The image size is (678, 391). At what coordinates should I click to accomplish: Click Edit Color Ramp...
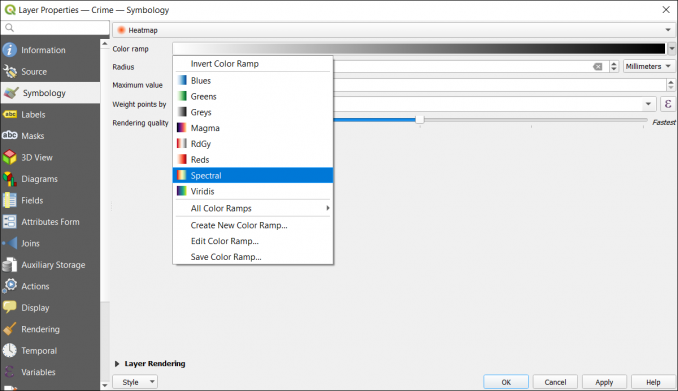pyautogui.click(x=253, y=241)
